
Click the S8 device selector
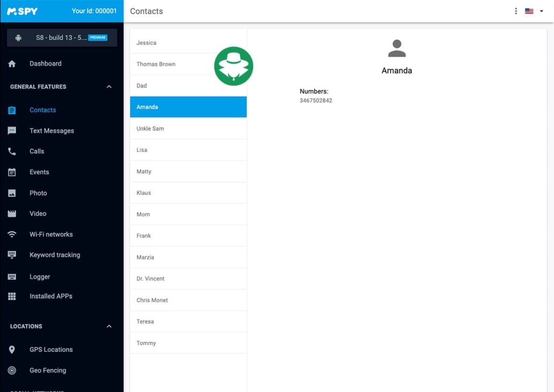pyautogui.click(x=62, y=38)
